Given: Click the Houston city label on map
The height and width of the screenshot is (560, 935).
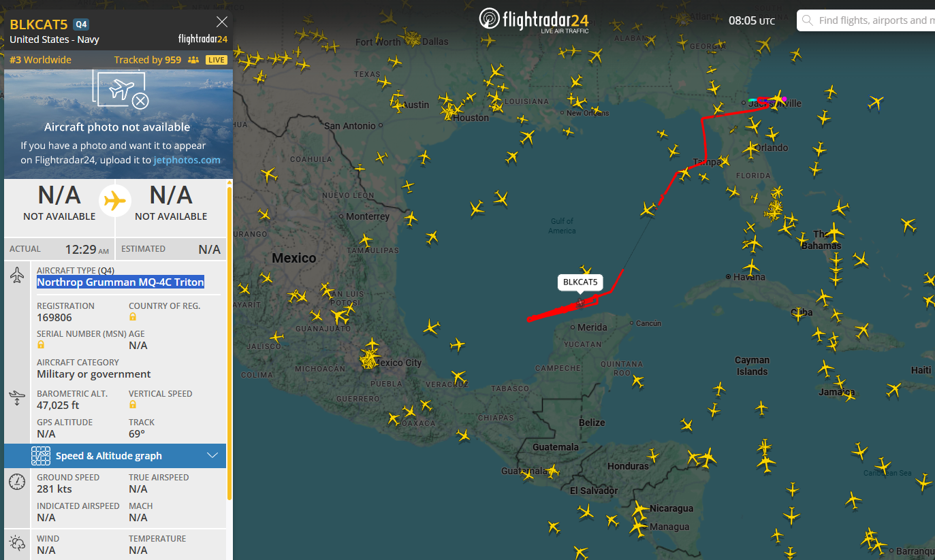Looking at the screenshot, I should click(471, 118).
